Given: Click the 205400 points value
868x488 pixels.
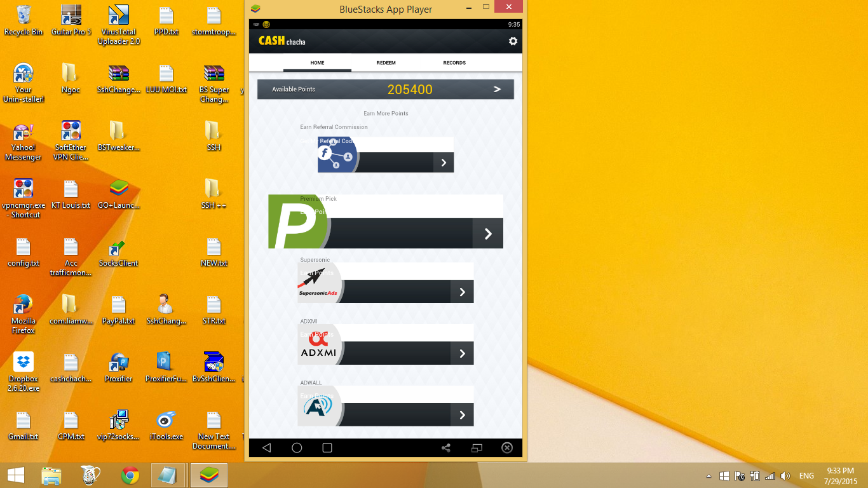Looking at the screenshot, I should (410, 90).
